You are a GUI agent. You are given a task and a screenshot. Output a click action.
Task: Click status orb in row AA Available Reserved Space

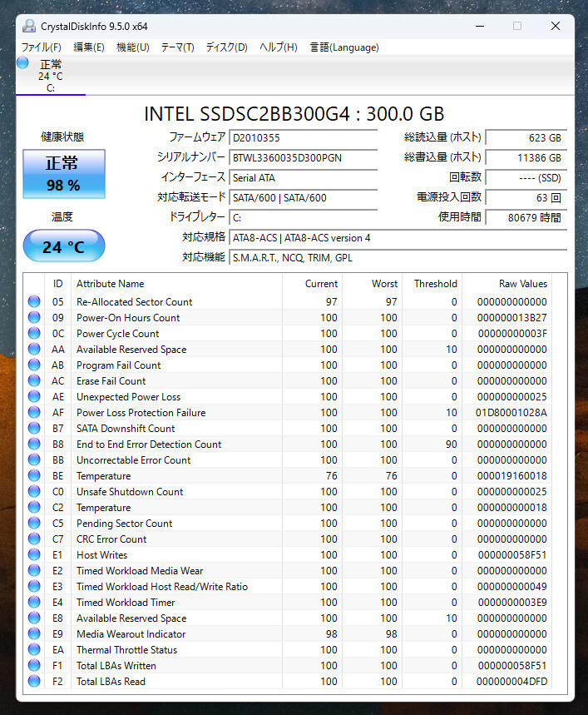pos(34,349)
